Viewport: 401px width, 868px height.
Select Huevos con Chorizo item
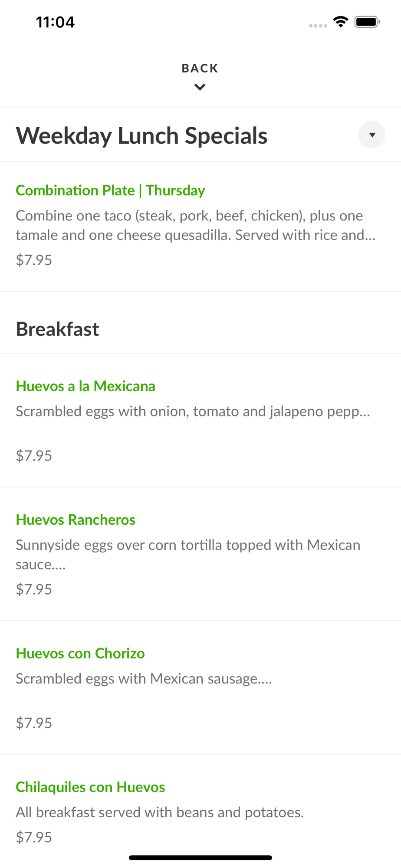pos(80,654)
